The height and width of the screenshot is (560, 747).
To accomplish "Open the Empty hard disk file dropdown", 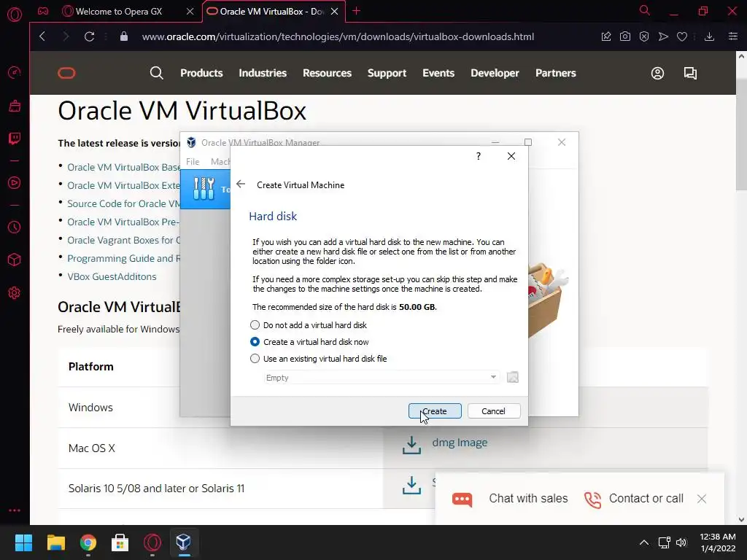I will [x=381, y=378].
